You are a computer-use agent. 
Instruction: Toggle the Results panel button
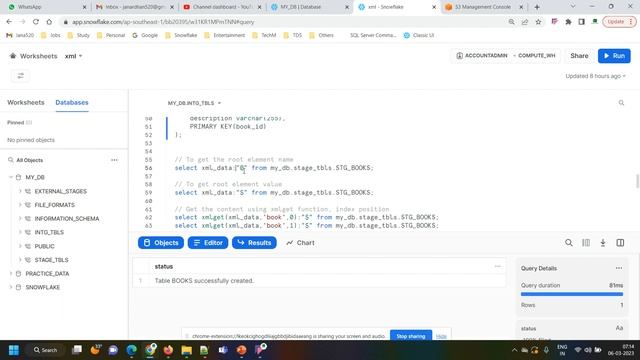click(x=254, y=243)
